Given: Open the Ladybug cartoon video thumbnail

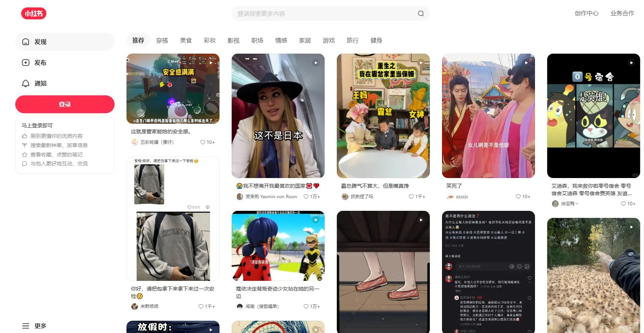Looking at the screenshot, I should click(278, 246).
